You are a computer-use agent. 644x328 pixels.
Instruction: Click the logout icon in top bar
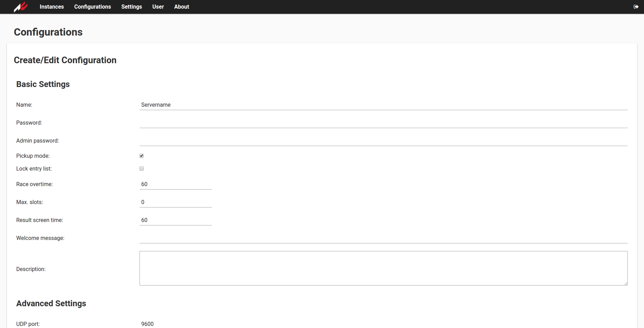click(x=636, y=7)
